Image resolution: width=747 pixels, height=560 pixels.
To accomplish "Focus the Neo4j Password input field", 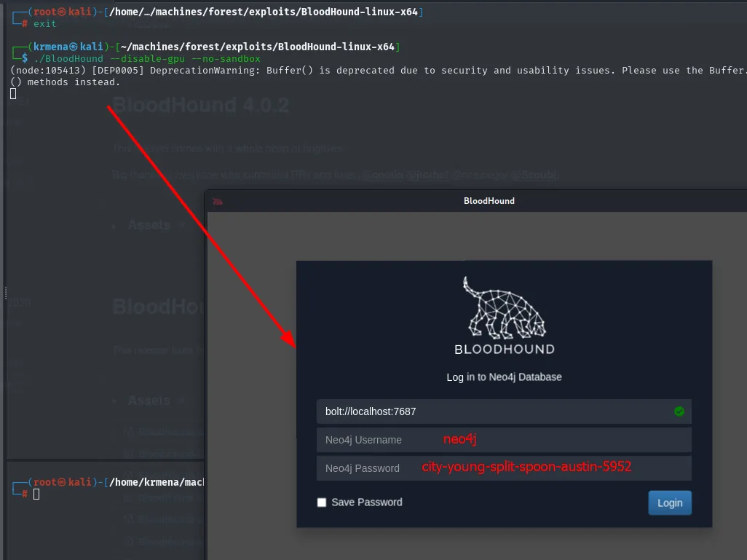I will [504, 468].
